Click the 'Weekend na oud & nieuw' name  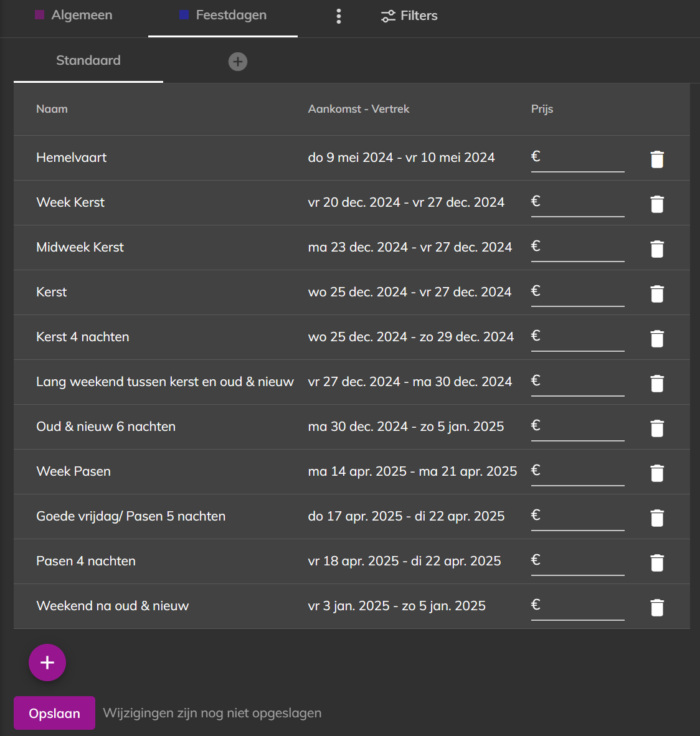point(112,606)
